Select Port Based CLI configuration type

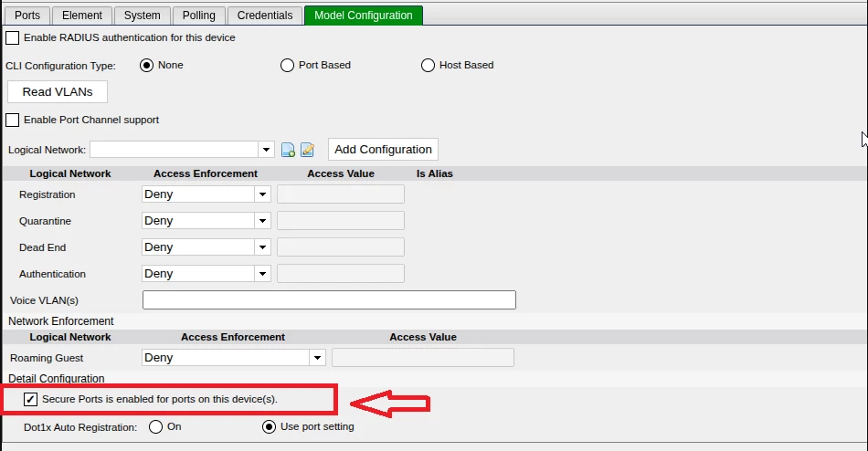(287, 66)
